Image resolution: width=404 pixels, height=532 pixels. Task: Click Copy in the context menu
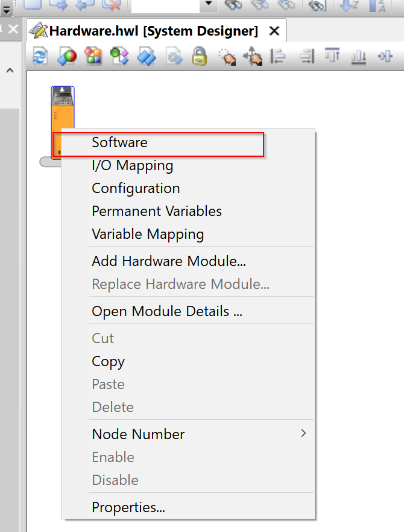(x=188, y=361)
